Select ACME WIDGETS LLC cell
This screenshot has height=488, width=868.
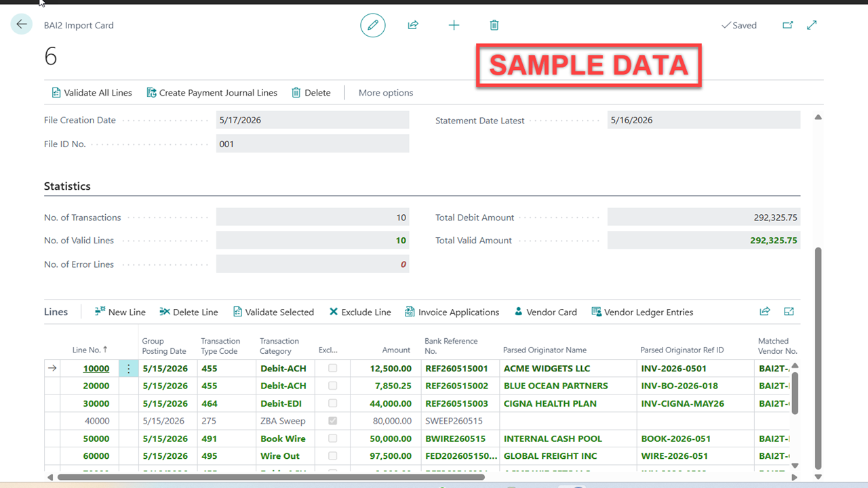pos(567,369)
